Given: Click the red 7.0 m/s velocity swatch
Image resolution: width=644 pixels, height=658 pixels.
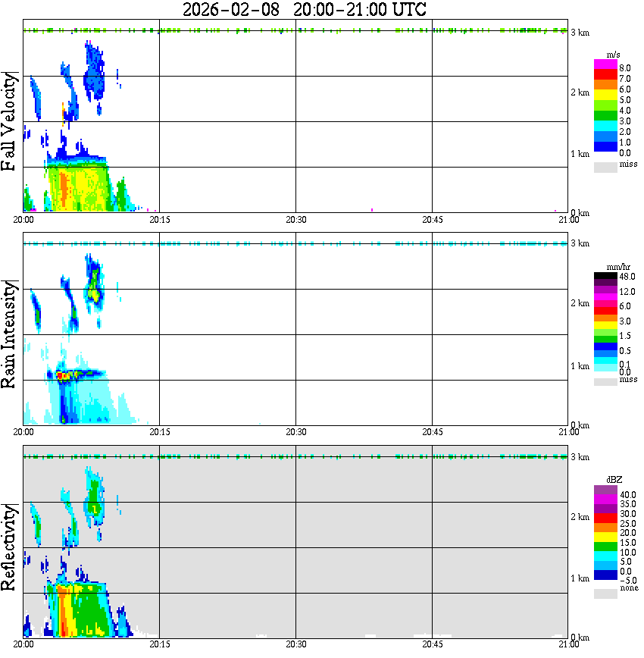Looking at the screenshot, I should click(605, 74).
